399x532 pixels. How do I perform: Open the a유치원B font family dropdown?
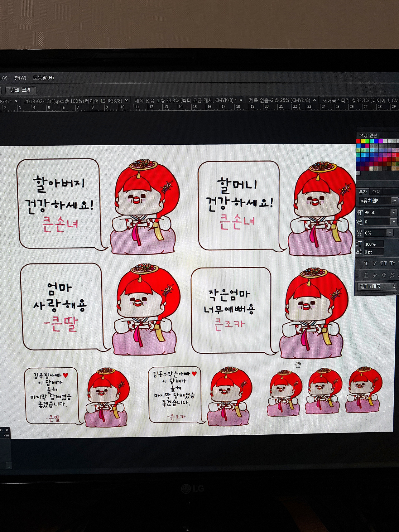click(395, 201)
